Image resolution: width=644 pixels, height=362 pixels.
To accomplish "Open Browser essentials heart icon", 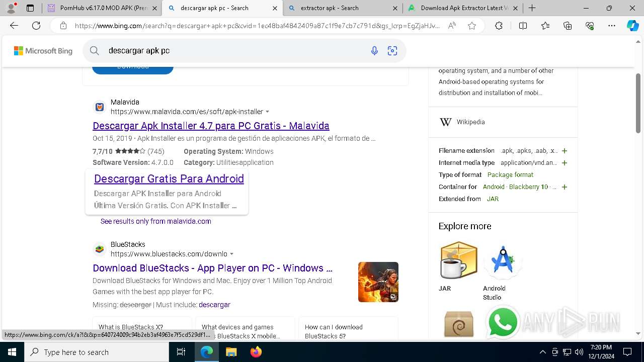I will (x=590, y=26).
